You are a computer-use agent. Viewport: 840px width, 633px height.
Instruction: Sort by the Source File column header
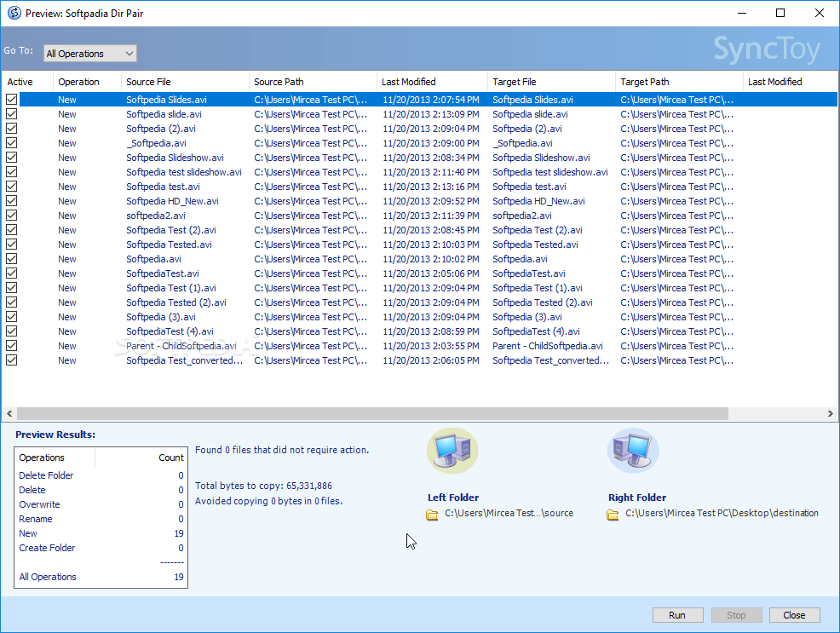(186, 82)
